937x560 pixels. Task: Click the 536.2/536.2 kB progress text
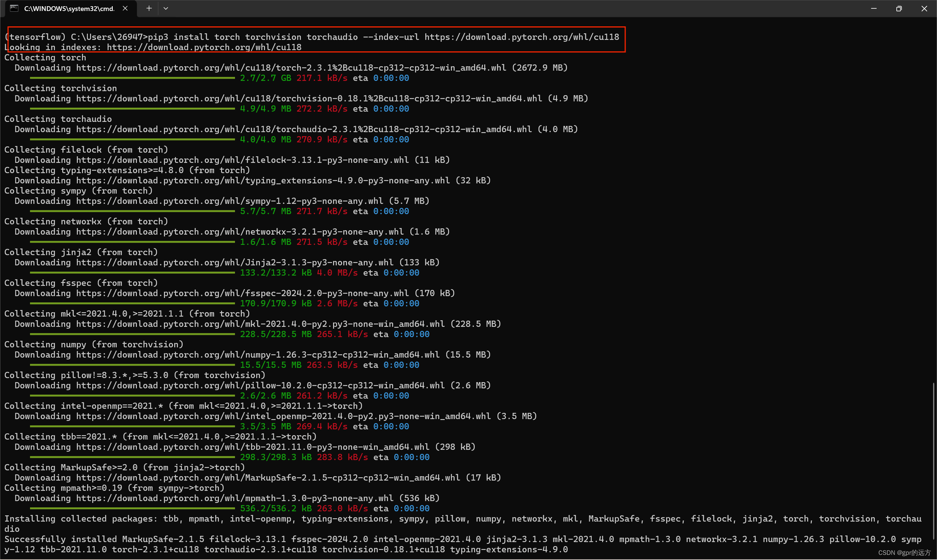(276, 509)
